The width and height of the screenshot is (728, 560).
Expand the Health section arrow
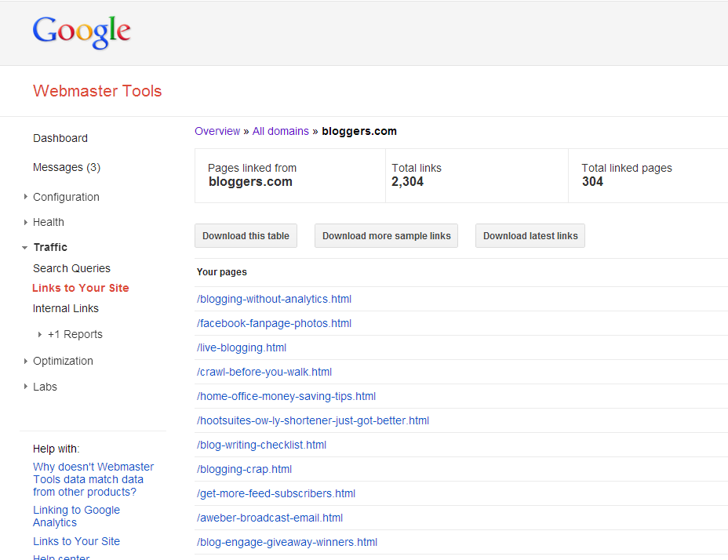tap(26, 223)
